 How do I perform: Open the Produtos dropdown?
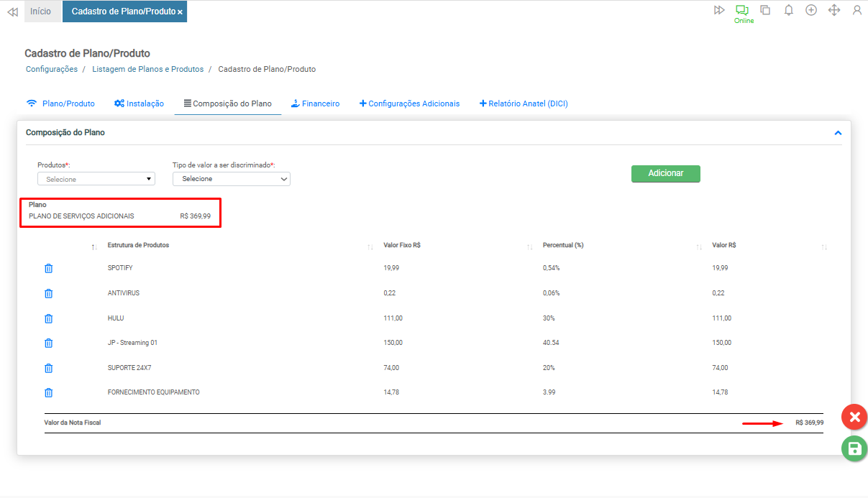(96, 179)
